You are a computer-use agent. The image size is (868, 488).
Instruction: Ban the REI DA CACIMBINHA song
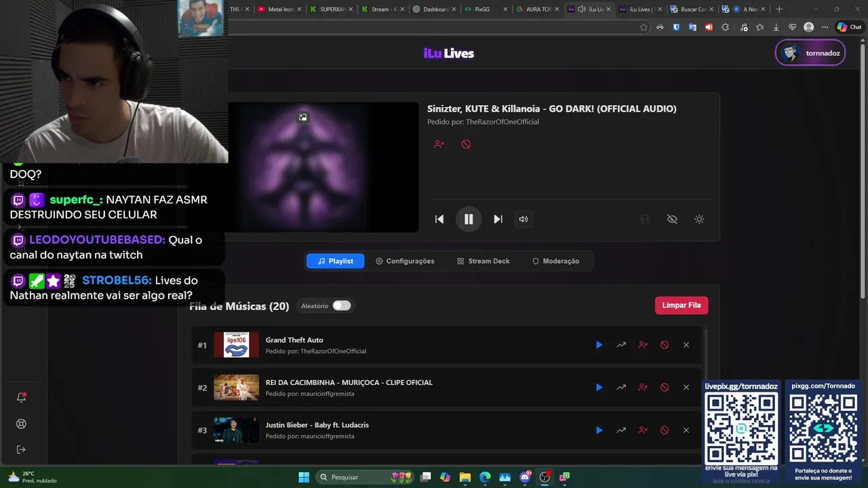(664, 387)
